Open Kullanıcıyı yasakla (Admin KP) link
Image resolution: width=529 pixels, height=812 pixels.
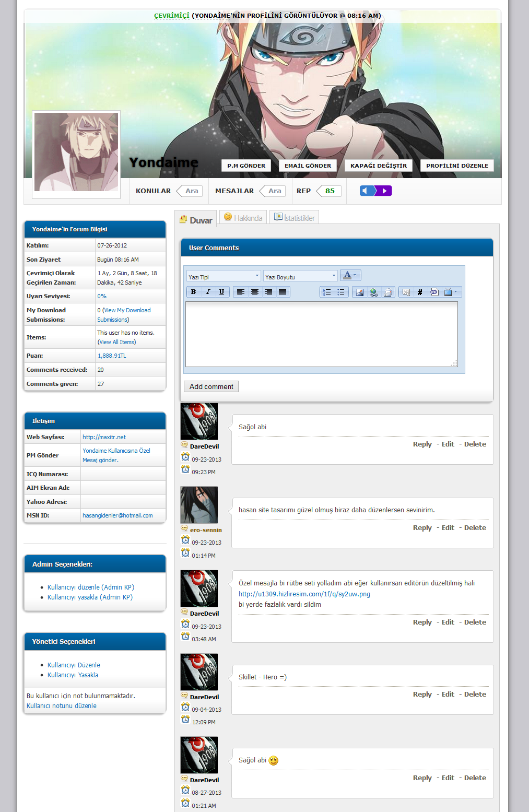pos(90,597)
